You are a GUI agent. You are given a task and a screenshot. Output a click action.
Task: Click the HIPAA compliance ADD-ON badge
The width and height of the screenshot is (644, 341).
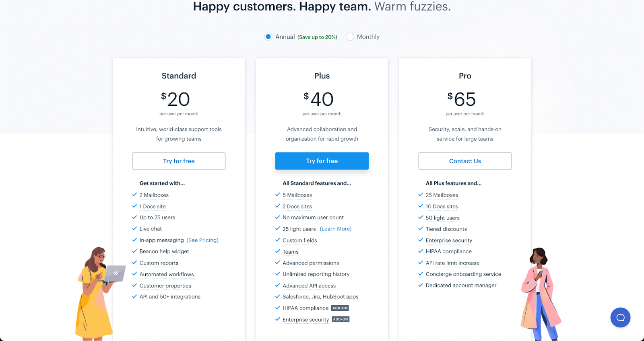340,308
